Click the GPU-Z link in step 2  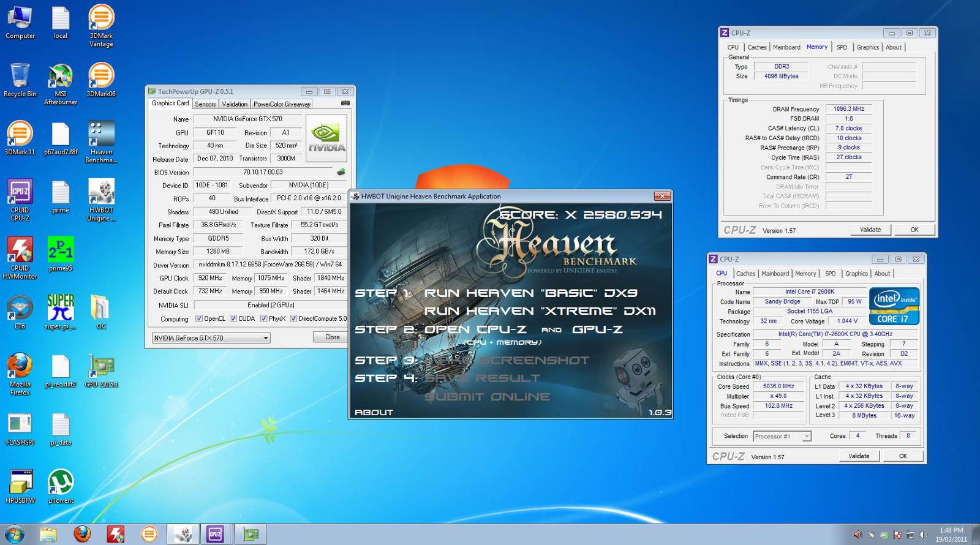tap(597, 329)
